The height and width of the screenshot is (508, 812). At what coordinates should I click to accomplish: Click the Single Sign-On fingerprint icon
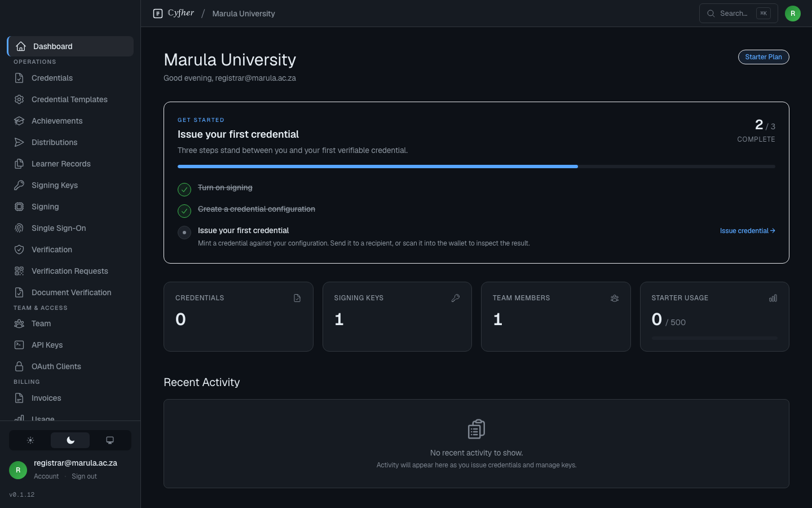19,228
